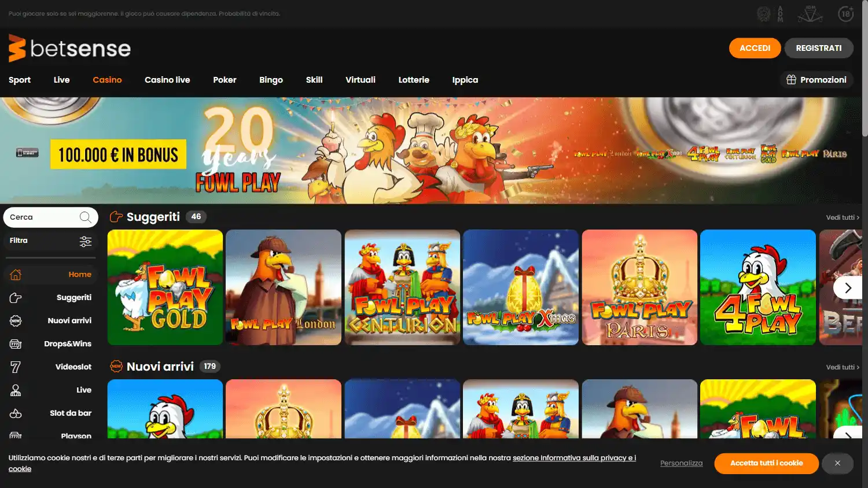Click the Nuovi arrivi NEW badge icon in sidebar
868x488 pixels.
point(16,321)
